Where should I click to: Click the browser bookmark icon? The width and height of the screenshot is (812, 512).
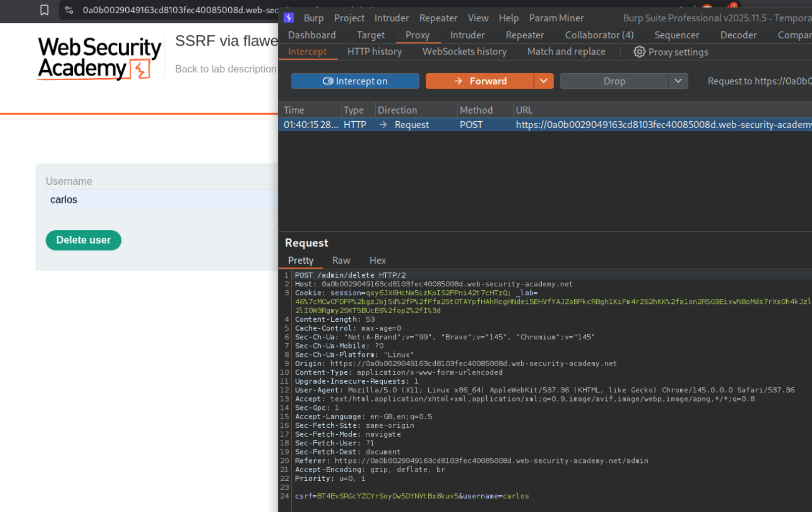44,10
